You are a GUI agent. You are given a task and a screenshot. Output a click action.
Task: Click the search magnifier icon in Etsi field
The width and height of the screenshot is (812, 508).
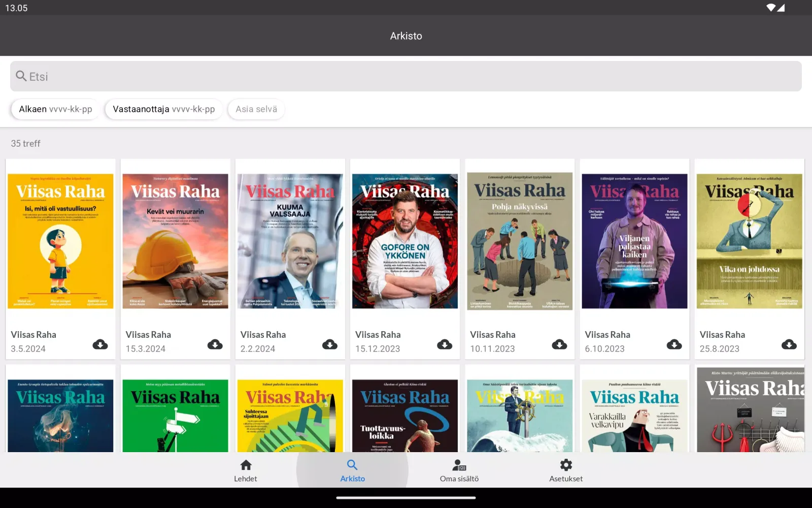click(x=21, y=76)
